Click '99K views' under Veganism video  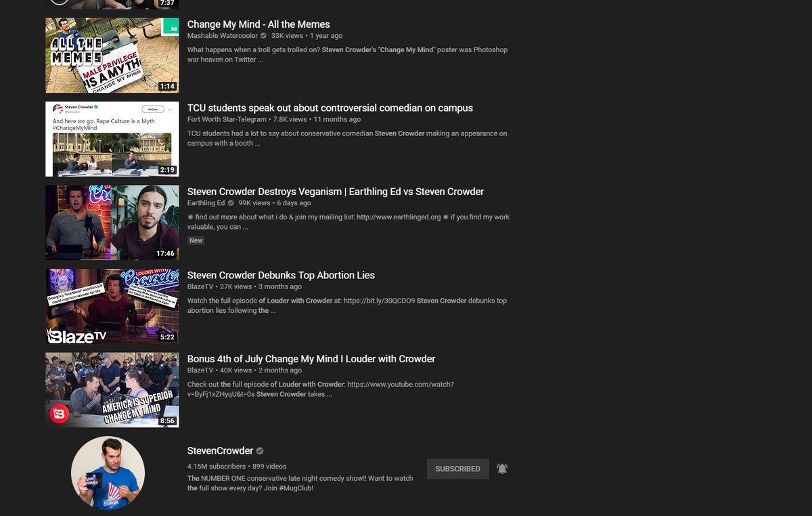coord(254,203)
